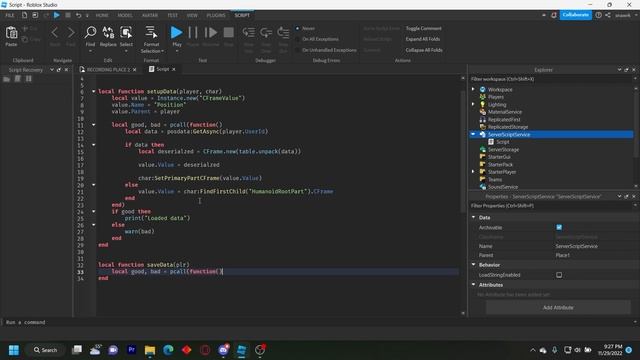Viewport: 640px width, 360px height.
Task: Click Expand All Folds action
Action: click(422, 39)
